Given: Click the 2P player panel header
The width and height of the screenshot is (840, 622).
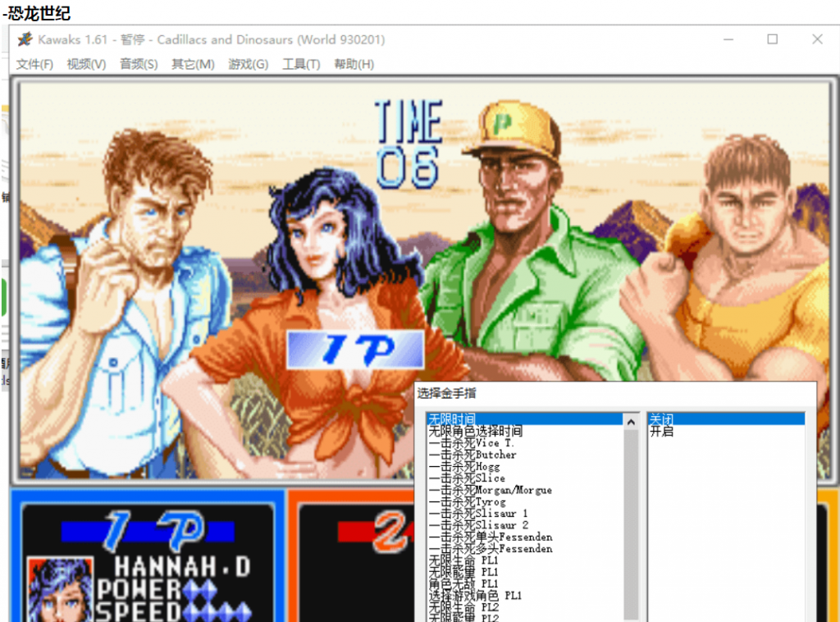Looking at the screenshot, I should [x=375, y=532].
